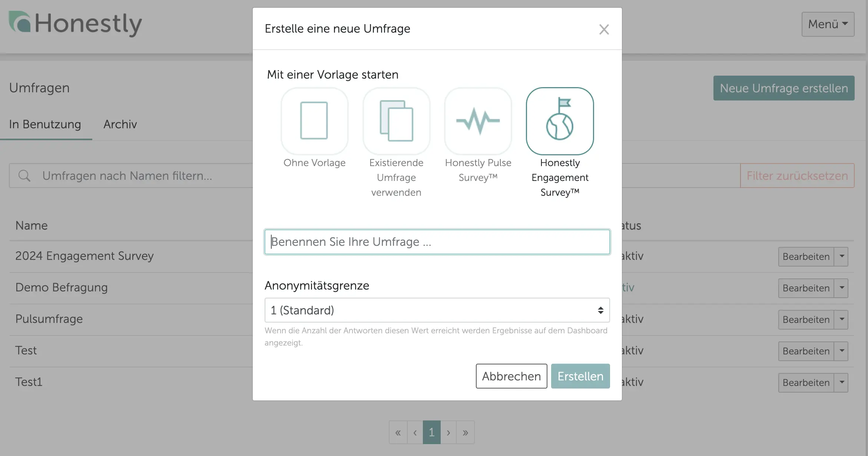Screen dimensions: 868x456
Task: Click the Erstellen button
Action: coord(580,376)
